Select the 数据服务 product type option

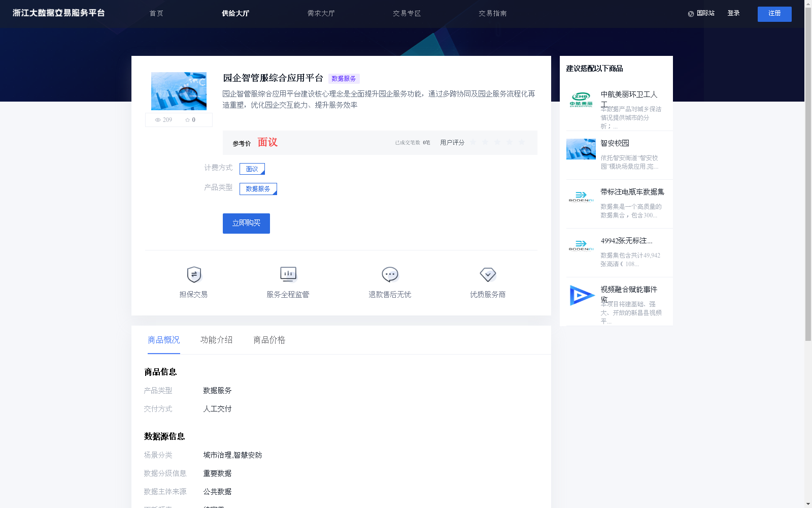click(x=258, y=189)
